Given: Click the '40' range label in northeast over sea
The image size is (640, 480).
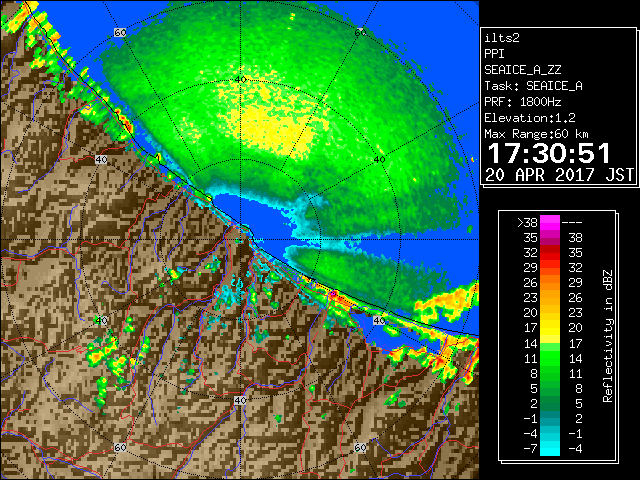Looking at the screenshot, I should click(380, 159).
